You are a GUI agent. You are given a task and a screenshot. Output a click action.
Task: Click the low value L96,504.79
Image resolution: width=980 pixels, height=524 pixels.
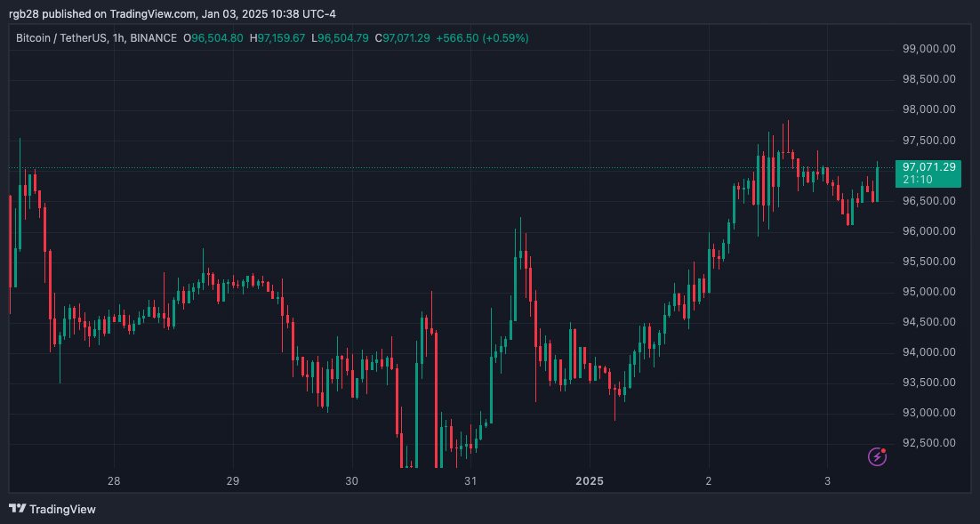[340, 38]
